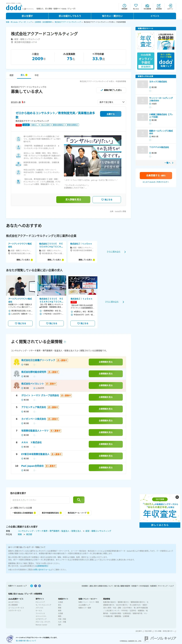182x644 pixels.
Task: Open the 条件で並び替え sort dropdown
Action: pyautogui.click(x=112, y=102)
